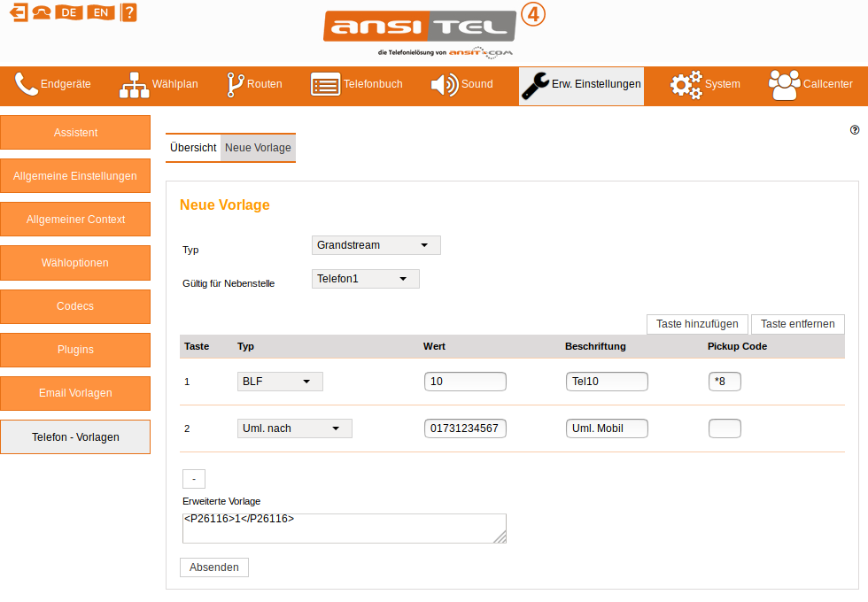Click the Pickup Code field containing *8

click(725, 381)
